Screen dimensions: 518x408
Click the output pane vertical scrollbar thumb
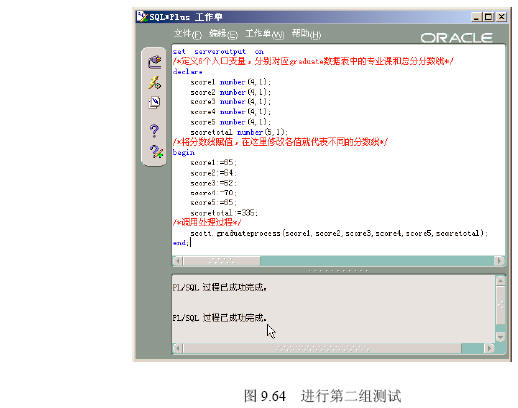pos(500,305)
